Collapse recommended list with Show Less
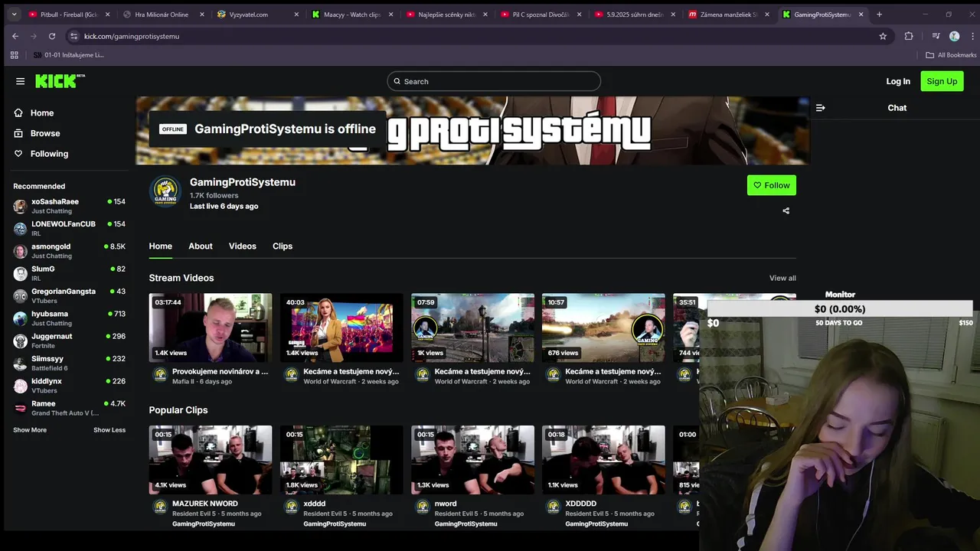980x551 pixels. coord(109,430)
